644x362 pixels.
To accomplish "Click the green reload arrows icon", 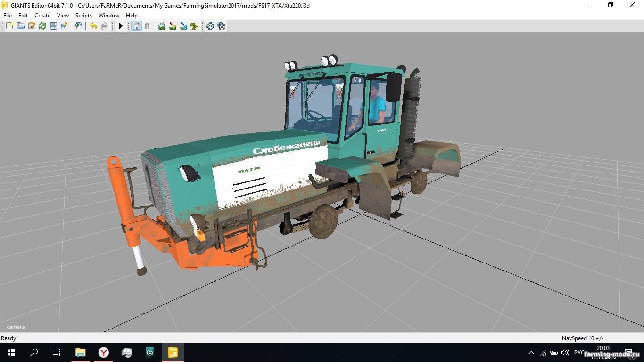I will tap(42, 26).
